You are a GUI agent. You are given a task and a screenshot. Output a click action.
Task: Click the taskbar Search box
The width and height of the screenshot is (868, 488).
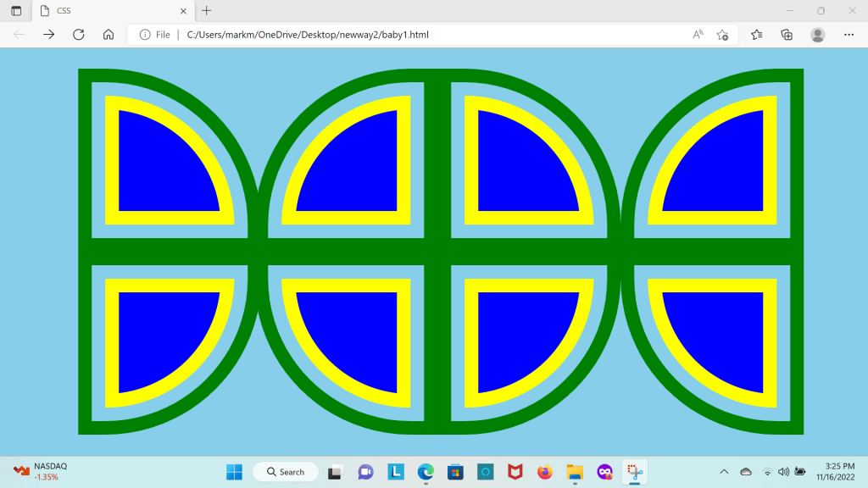(x=286, y=472)
